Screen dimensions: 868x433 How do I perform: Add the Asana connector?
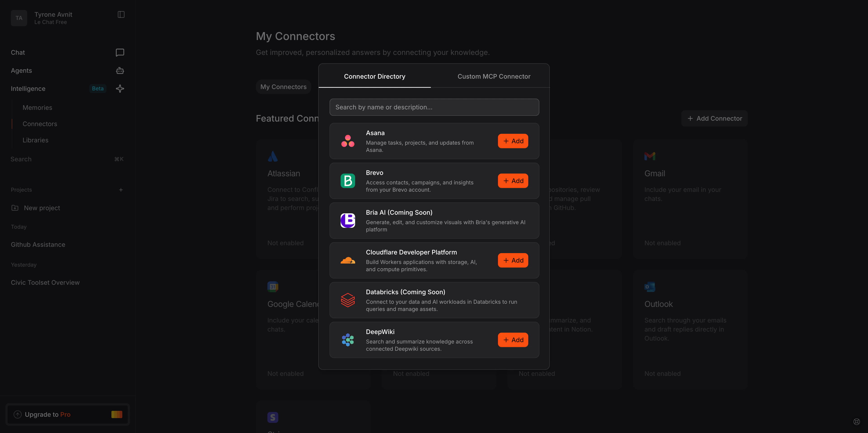click(x=512, y=141)
